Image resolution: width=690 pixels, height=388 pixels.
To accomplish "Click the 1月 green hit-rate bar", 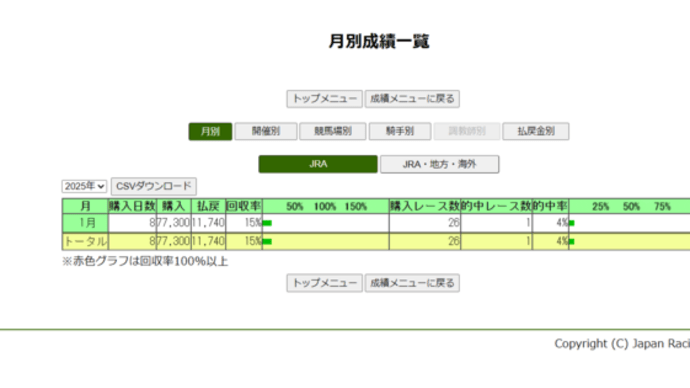I will click(x=572, y=223).
